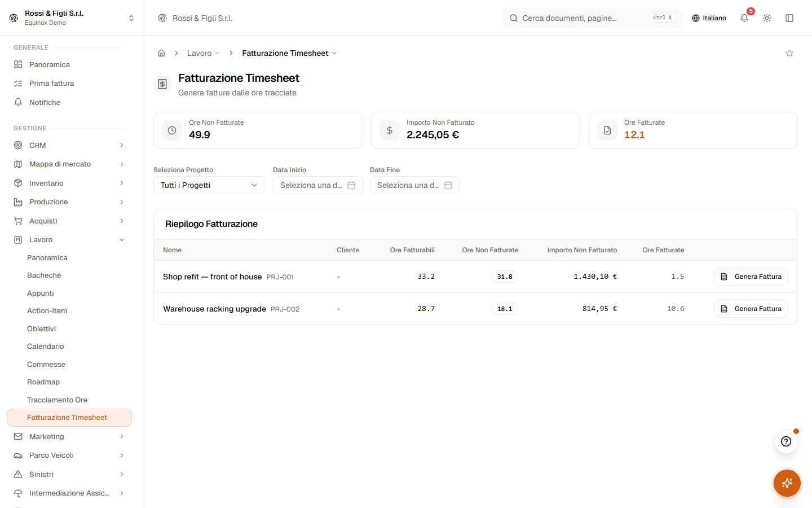Image resolution: width=812 pixels, height=508 pixels.
Task: Open Panoramica dashboard icon in Generale
Action: pos(18,64)
